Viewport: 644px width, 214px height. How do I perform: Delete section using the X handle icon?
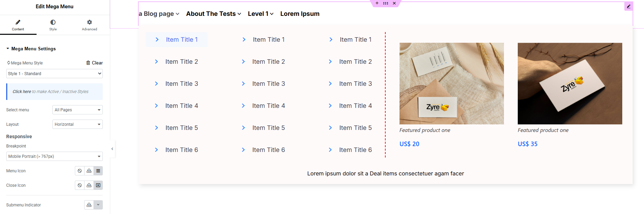tap(394, 3)
